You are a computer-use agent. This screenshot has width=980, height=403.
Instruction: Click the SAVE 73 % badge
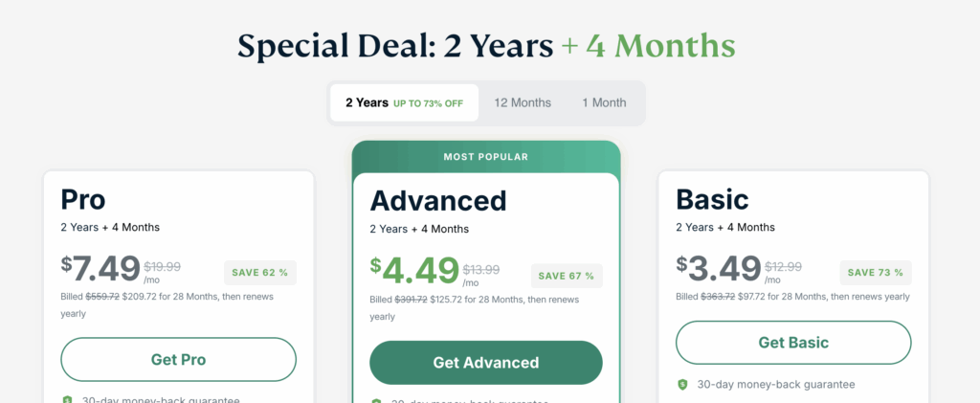(x=875, y=273)
